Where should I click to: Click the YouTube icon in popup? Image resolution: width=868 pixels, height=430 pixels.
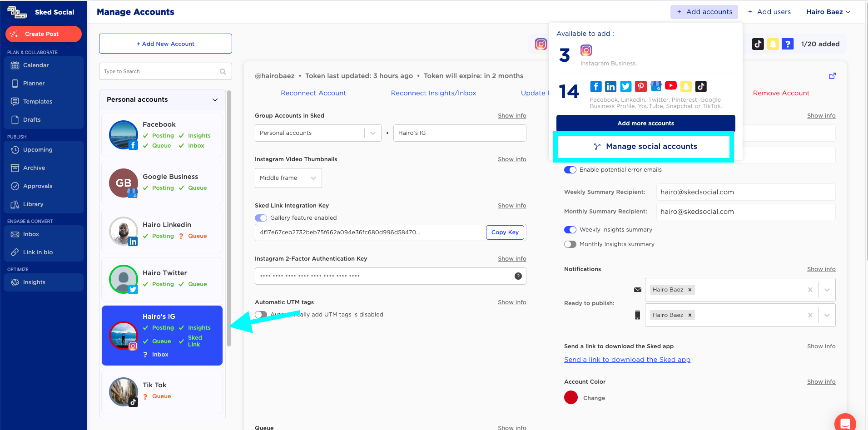tap(671, 86)
